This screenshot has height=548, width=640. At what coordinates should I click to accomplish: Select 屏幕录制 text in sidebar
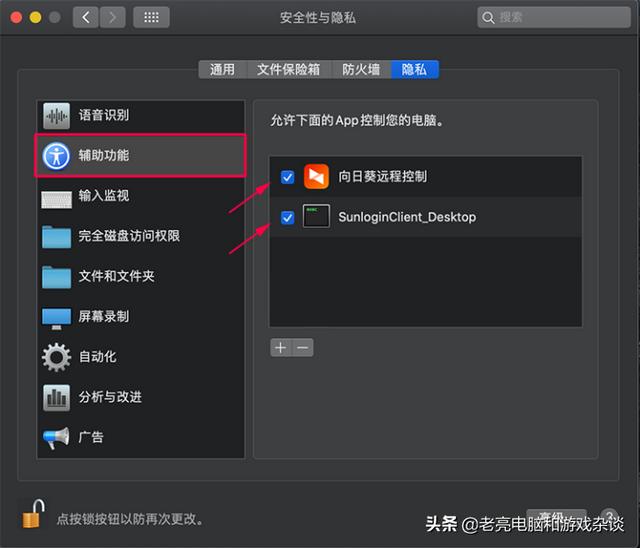(104, 316)
